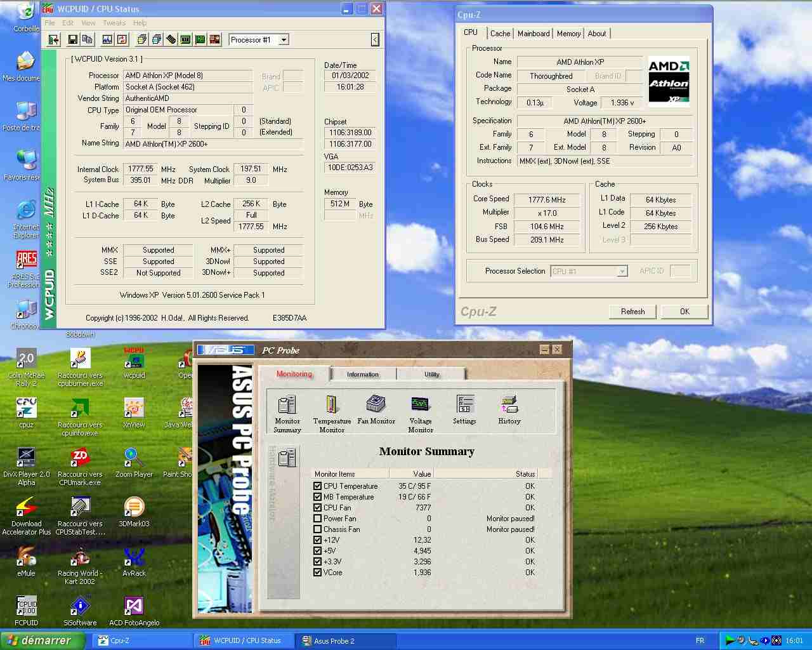Viewport: 812px width, 650px height.
Task: Uncheck the CPU Temperature monitor item
Action: click(317, 486)
